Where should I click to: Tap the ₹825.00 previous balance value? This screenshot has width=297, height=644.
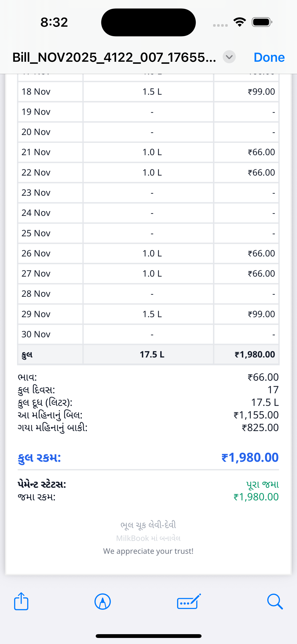pos(260,428)
